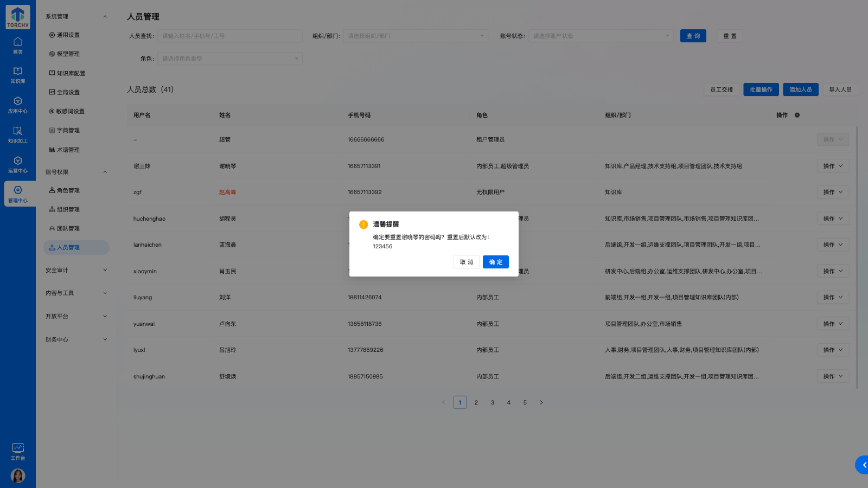Open the user avatar at bottom left
Viewport: 868px width, 488px height.
tap(18, 476)
